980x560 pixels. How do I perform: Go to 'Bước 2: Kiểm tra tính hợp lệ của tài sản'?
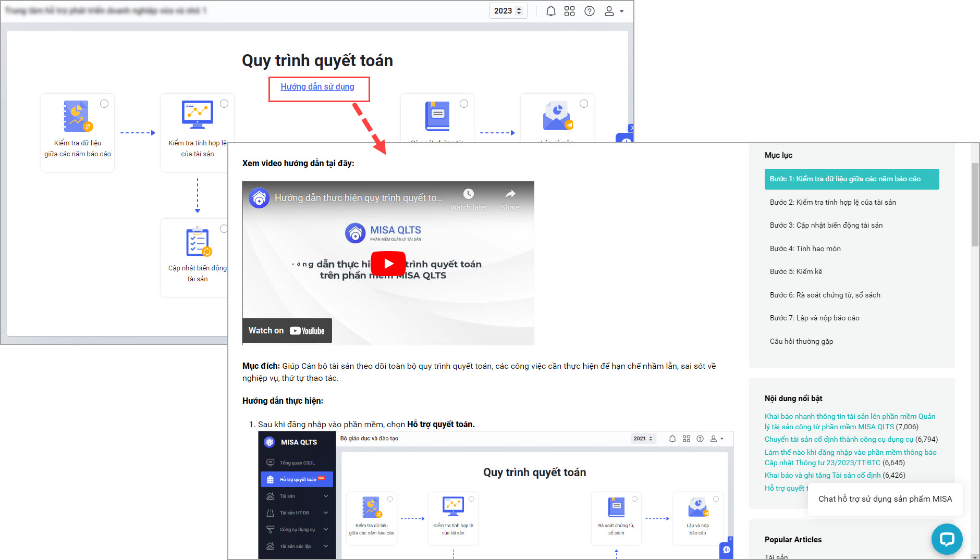(x=833, y=202)
